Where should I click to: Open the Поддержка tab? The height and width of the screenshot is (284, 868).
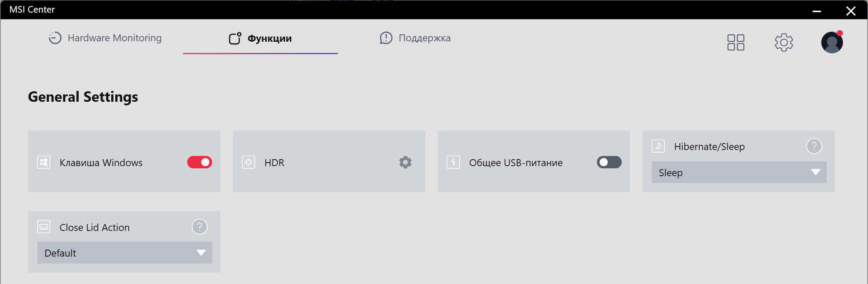pyautogui.click(x=415, y=38)
